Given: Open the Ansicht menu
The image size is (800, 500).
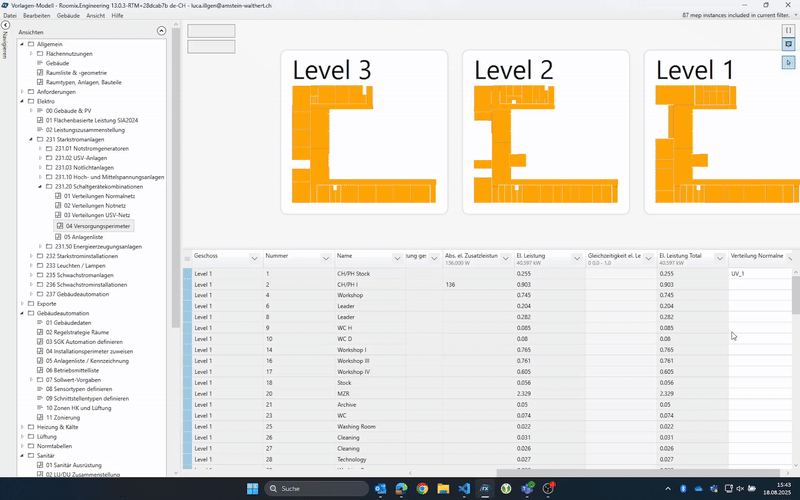Looking at the screenshot, I should [x=96, y=17].
